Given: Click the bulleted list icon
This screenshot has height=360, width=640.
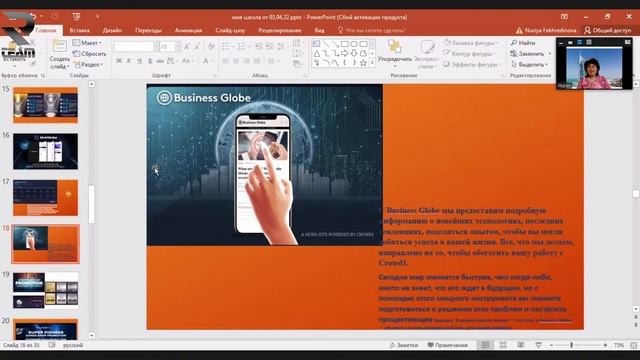Looking at the screenshot, I should (227, 46).
